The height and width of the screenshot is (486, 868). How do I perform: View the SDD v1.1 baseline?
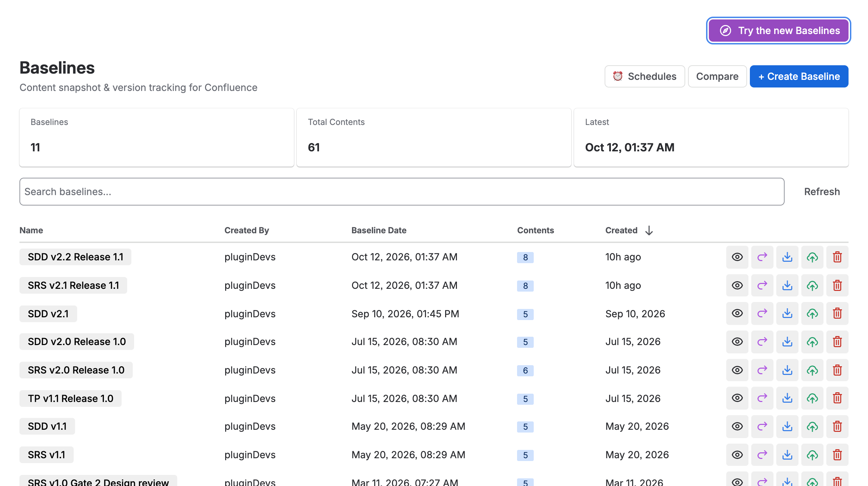(x=737, y=426)
